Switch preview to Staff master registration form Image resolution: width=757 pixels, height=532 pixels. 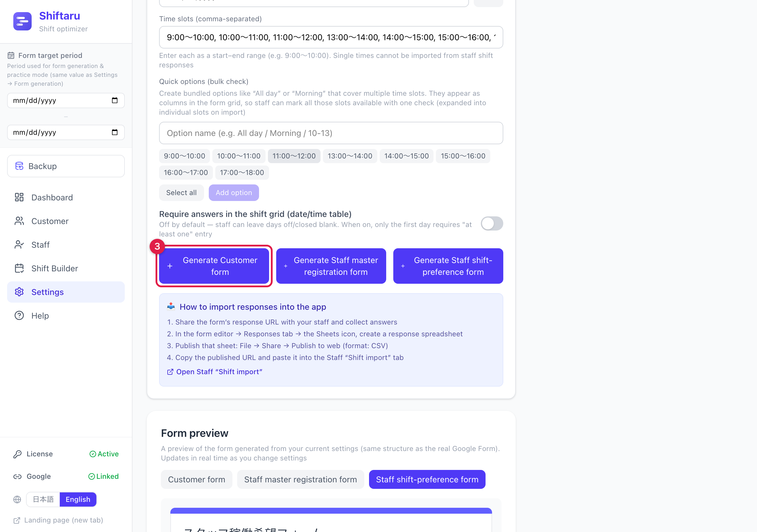coord(300,480)
